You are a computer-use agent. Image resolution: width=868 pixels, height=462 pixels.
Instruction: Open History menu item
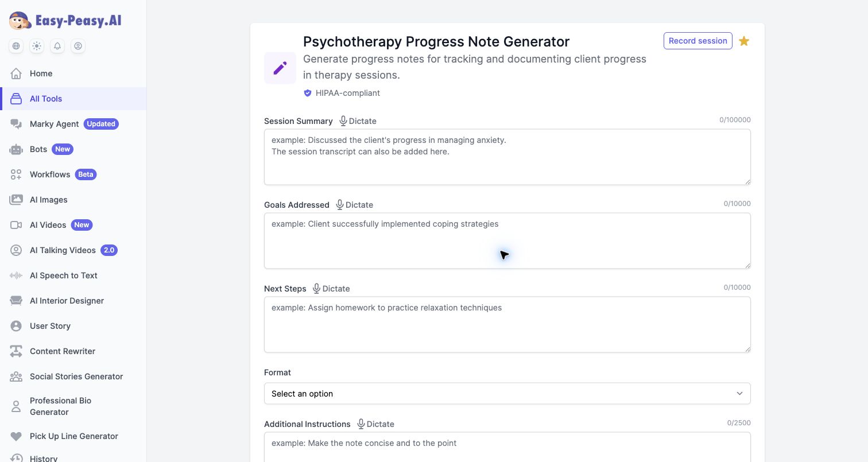73,457
